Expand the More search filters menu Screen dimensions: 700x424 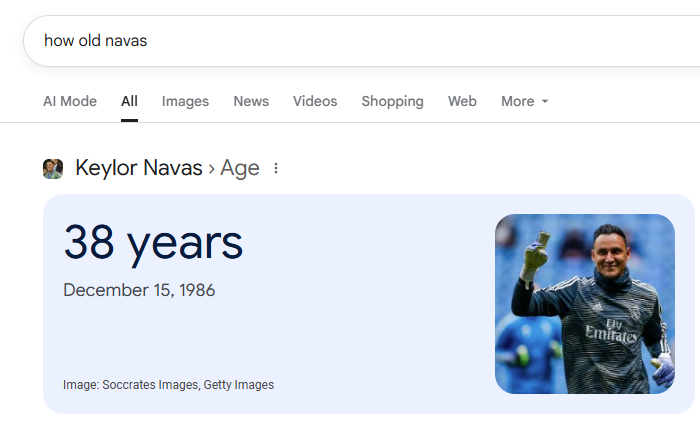click(525, 101)
